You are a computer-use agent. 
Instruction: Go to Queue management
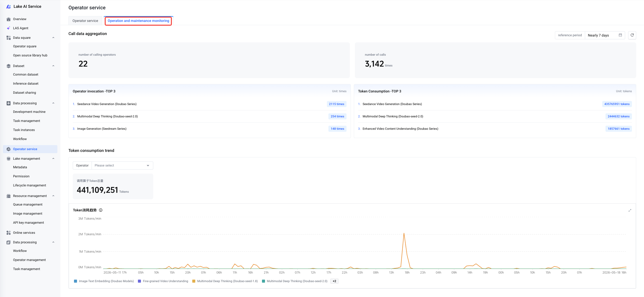[28, 205]
